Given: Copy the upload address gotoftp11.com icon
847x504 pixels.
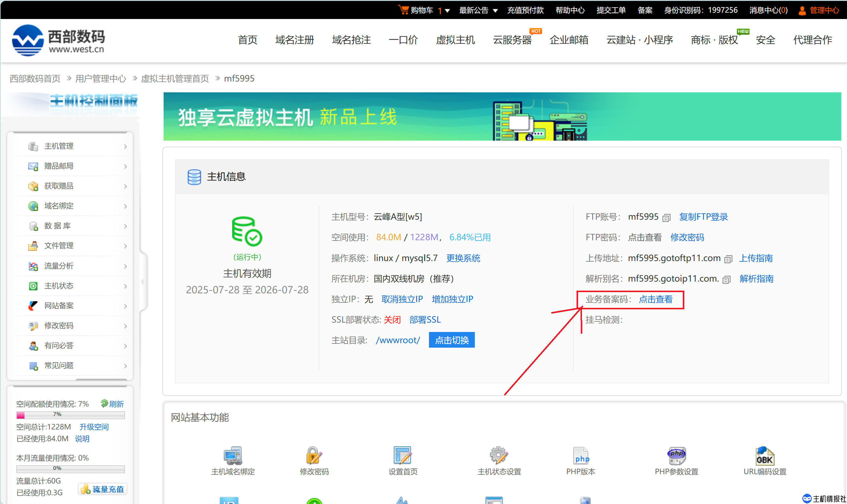Looking at the screenshot, I should pos(728,259).
